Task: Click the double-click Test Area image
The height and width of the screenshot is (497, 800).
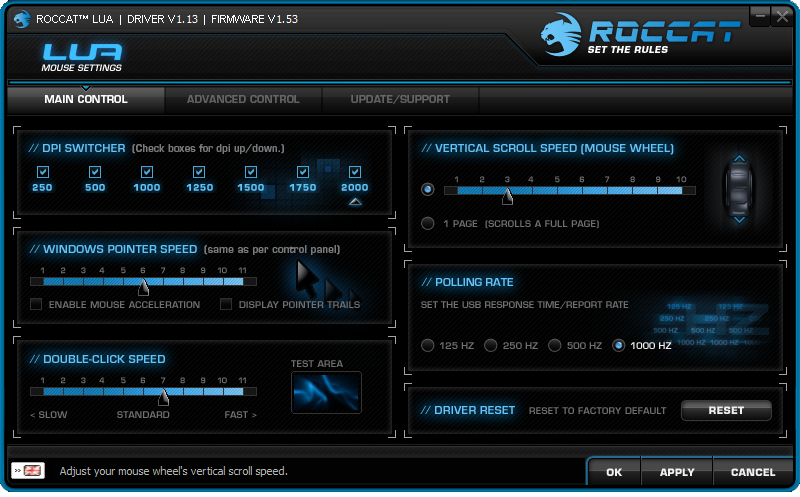Action: point(327,392)
